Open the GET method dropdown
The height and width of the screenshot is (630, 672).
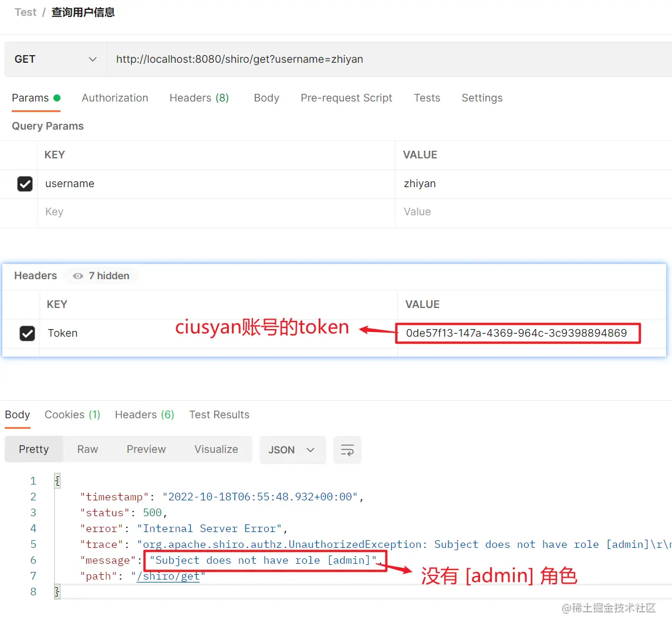click(x=56, y=59)
